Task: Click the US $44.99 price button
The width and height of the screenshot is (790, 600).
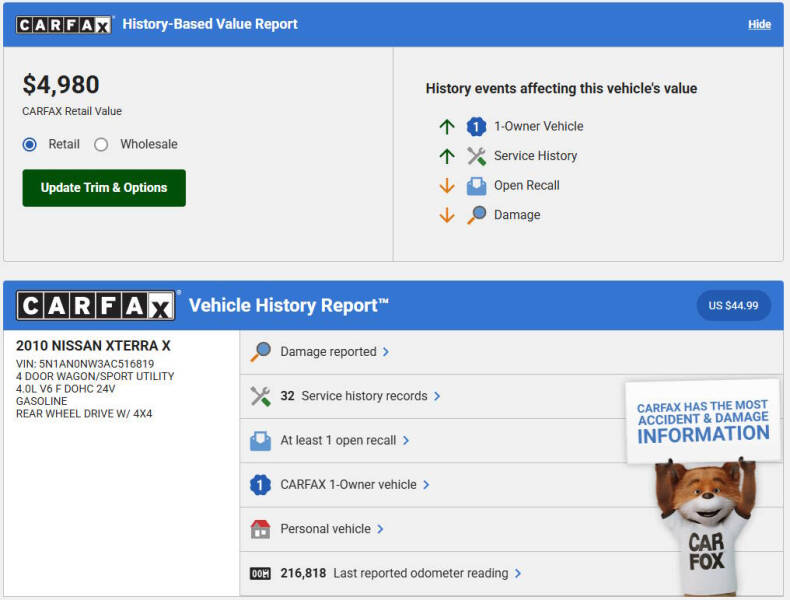Action: [x=733, y=306]
